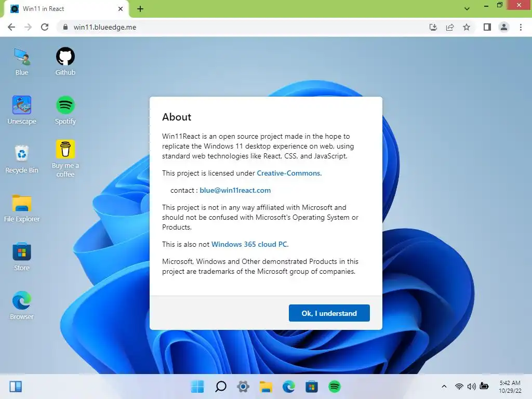Open the Store desktop icon
Viewport: 532px width, 399px height.
(22, 257)
